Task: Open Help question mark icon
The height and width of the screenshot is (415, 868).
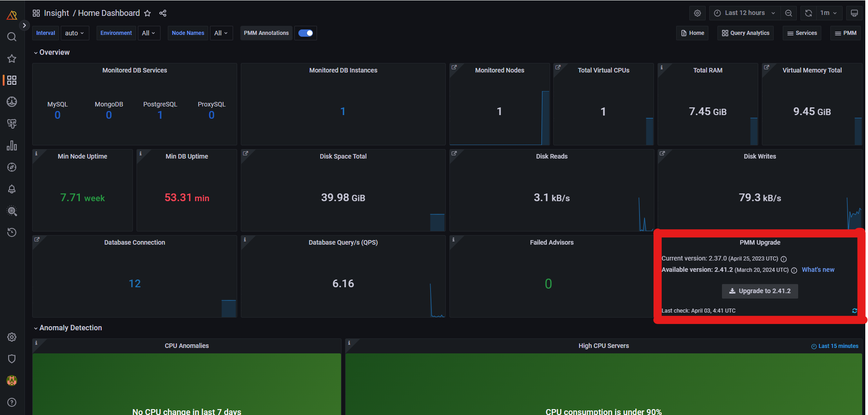Action: pos(12,402)
